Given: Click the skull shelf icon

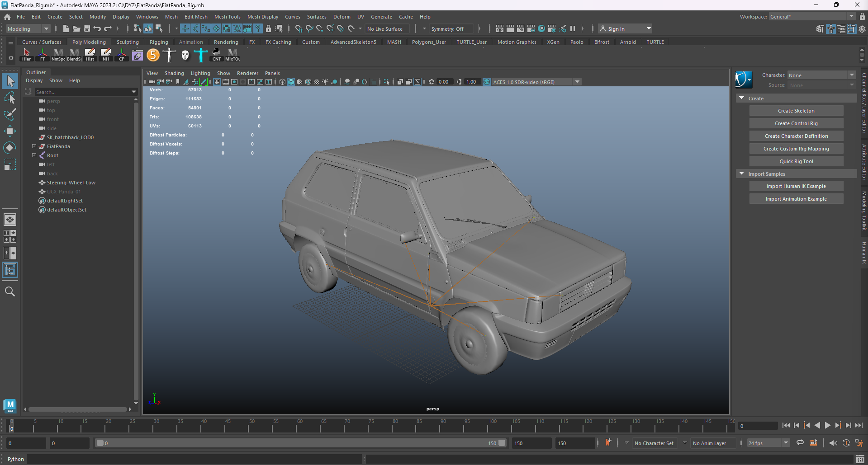Looking at the screenshot, I should click(185, 55).
